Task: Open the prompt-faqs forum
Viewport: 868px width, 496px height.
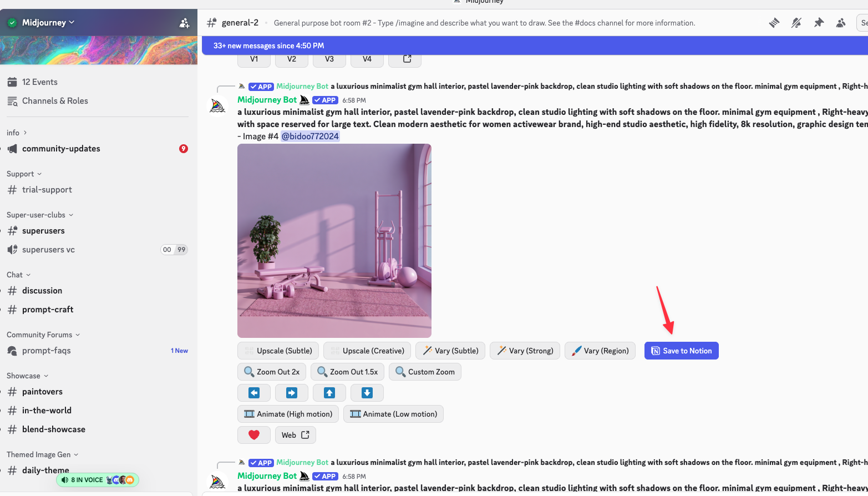Action: point(47,351)
